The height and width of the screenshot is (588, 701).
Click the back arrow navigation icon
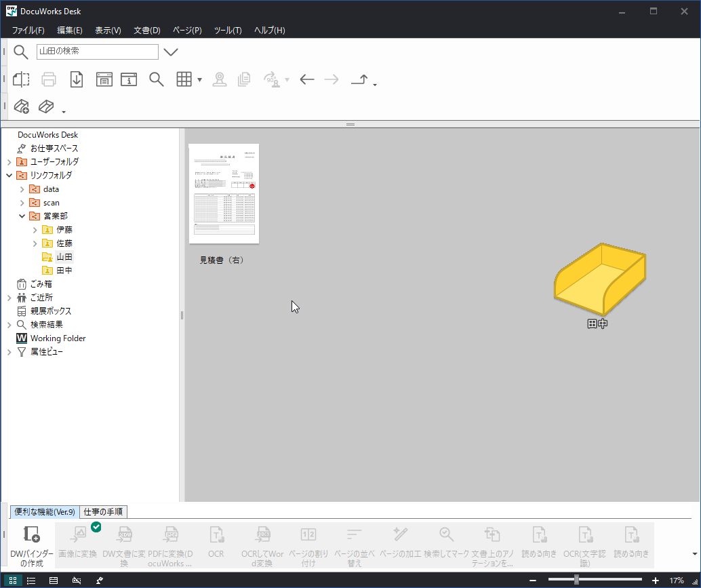(307, 79)
